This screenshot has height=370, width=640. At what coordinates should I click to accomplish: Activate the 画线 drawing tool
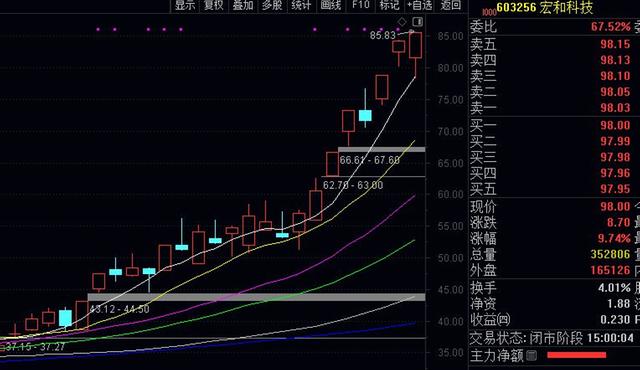tap(331, 5)
